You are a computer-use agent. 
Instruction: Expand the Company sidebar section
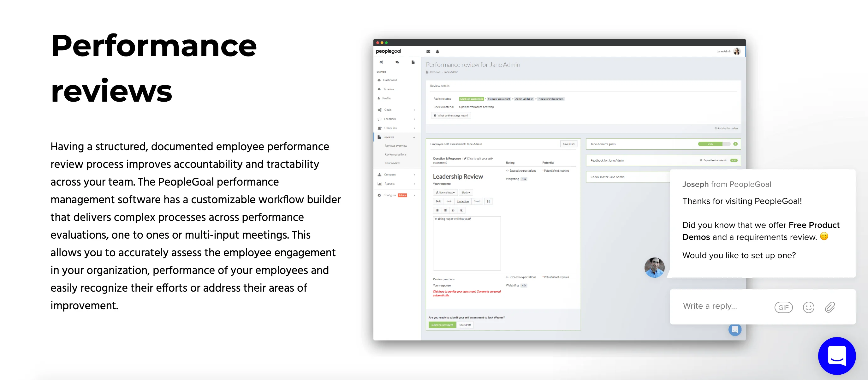[x=397, y=175]
